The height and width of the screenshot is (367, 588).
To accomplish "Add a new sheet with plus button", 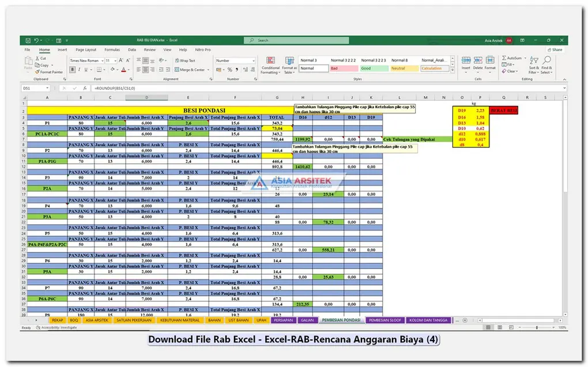I will (465, 320).
